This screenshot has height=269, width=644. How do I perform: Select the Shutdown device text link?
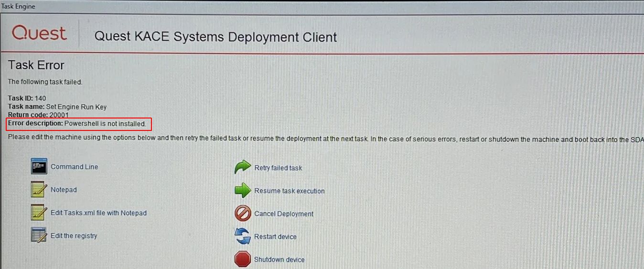coord(279,259)
